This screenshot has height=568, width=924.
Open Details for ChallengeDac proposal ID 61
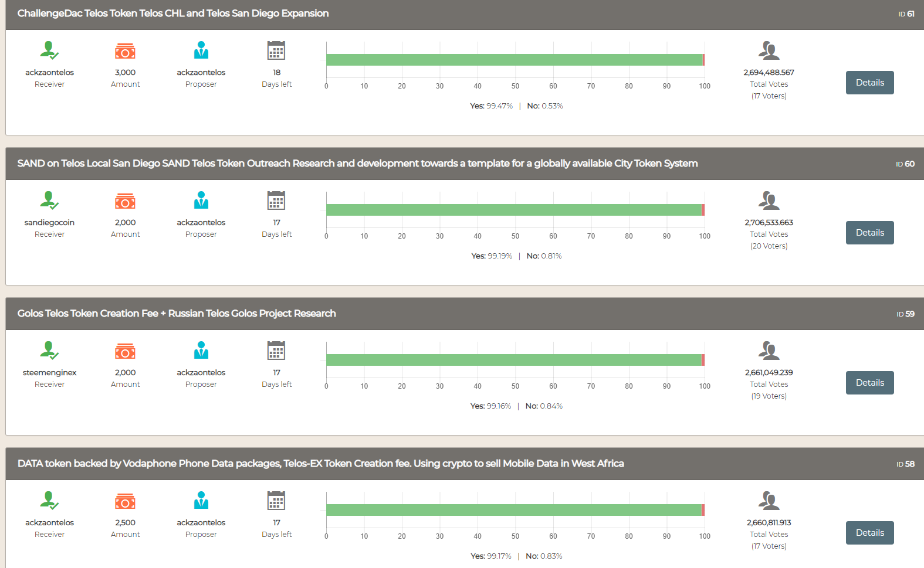[x=869, y=83]
